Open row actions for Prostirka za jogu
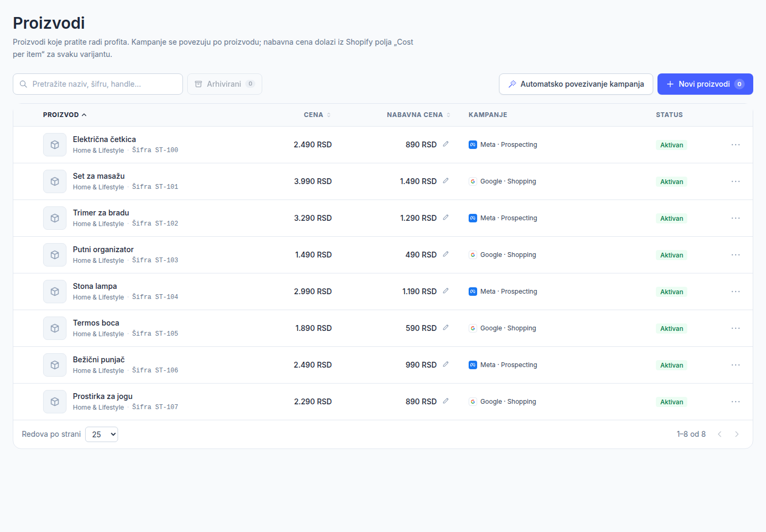 tap(736, 402)
